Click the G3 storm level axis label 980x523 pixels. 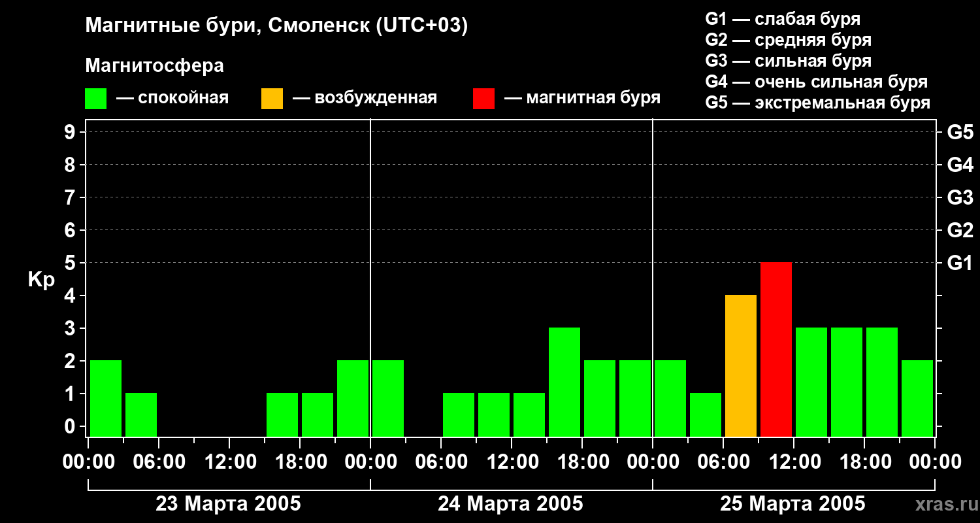960,197
